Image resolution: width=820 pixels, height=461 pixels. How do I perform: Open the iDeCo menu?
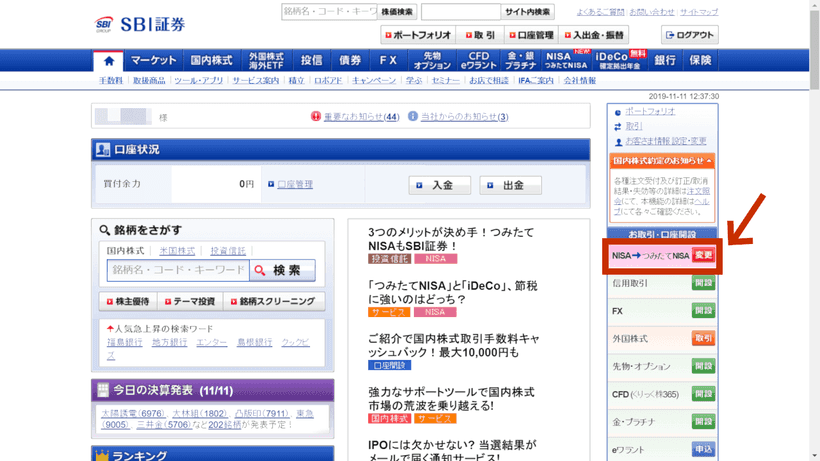620,61
